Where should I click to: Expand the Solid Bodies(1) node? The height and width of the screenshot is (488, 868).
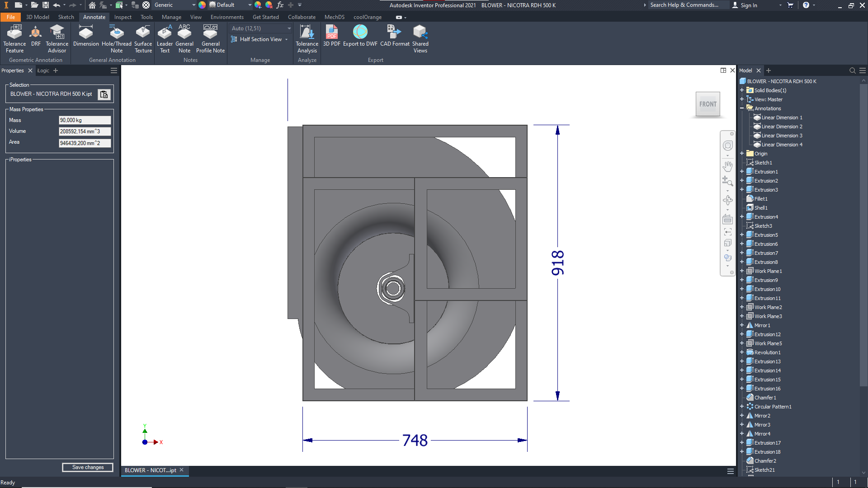pyautogui.click(x=742, y=90)
